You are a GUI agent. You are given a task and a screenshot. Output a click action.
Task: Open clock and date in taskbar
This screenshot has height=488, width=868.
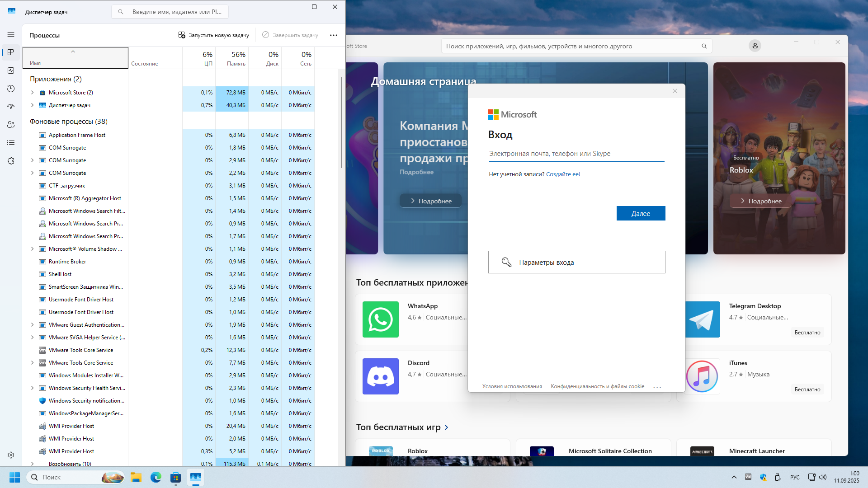coord(846,477)
